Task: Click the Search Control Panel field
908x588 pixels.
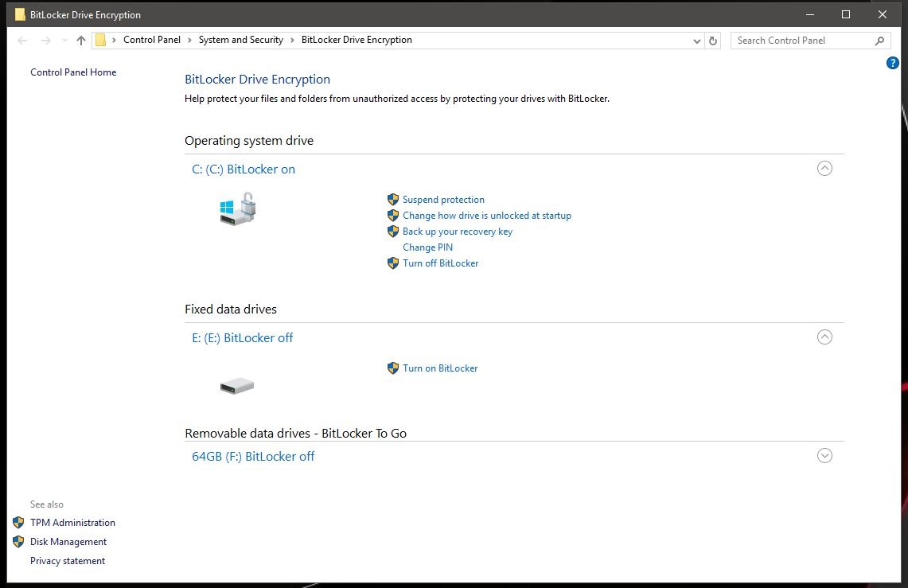Action: click(x=800, y=41)
